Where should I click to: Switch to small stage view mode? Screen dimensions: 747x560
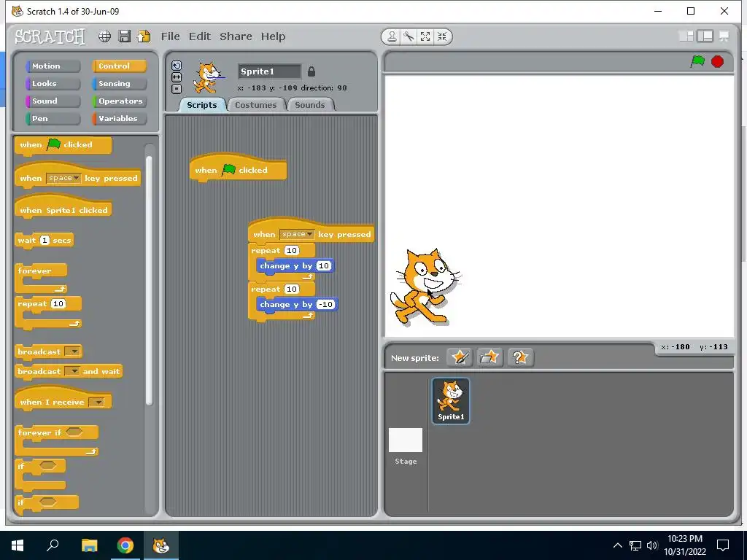686,36
